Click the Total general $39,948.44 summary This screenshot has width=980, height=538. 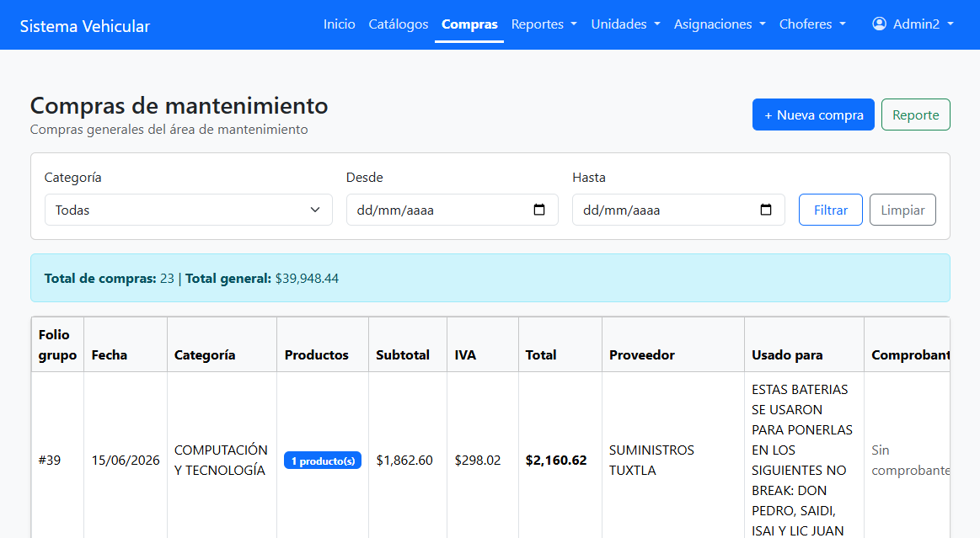[262, 279]
